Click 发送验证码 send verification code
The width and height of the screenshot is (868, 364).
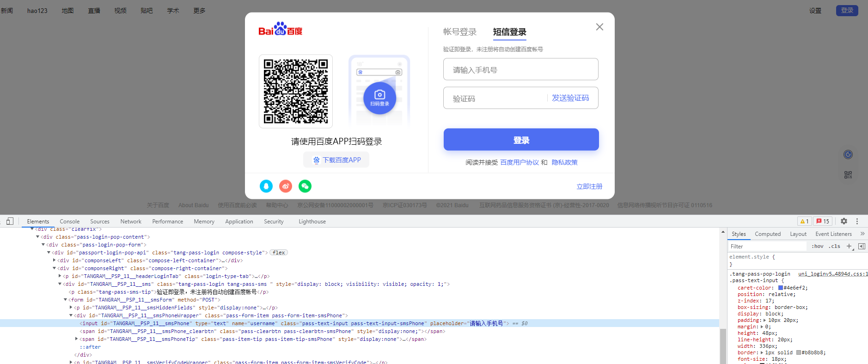click(x=570, y=98)
